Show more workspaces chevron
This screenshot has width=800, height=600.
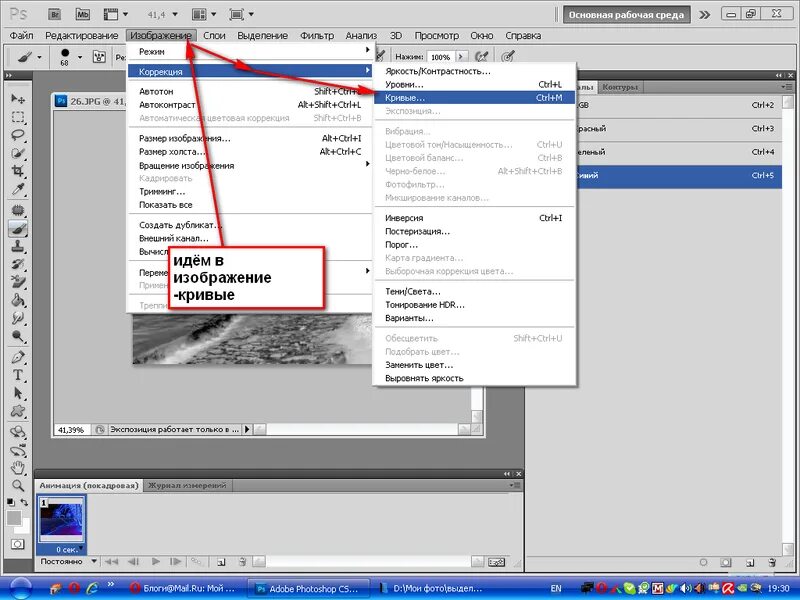point(705,15)
